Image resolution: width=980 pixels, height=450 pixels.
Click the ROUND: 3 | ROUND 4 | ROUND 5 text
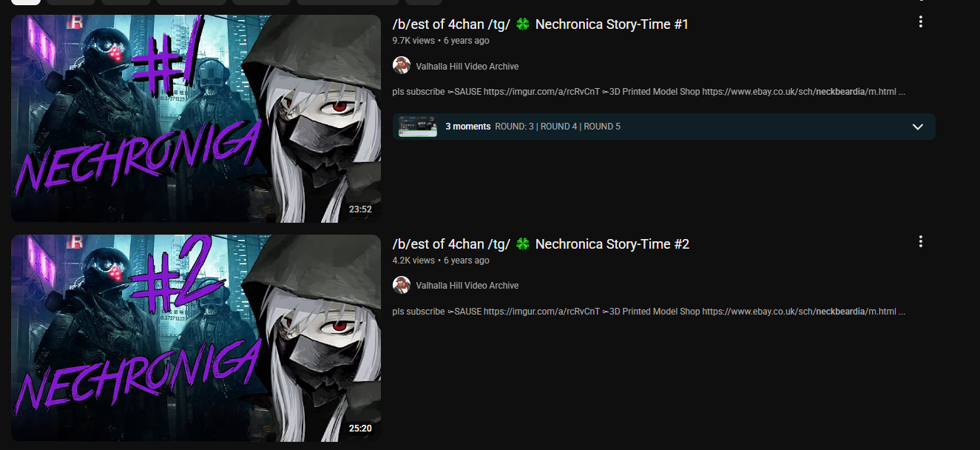[558, 127]
